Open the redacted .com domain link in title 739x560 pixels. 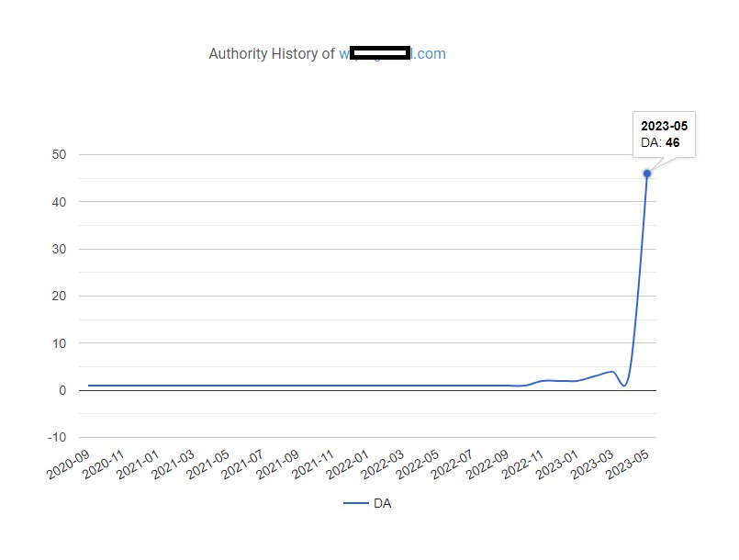(x=392, y=54)
